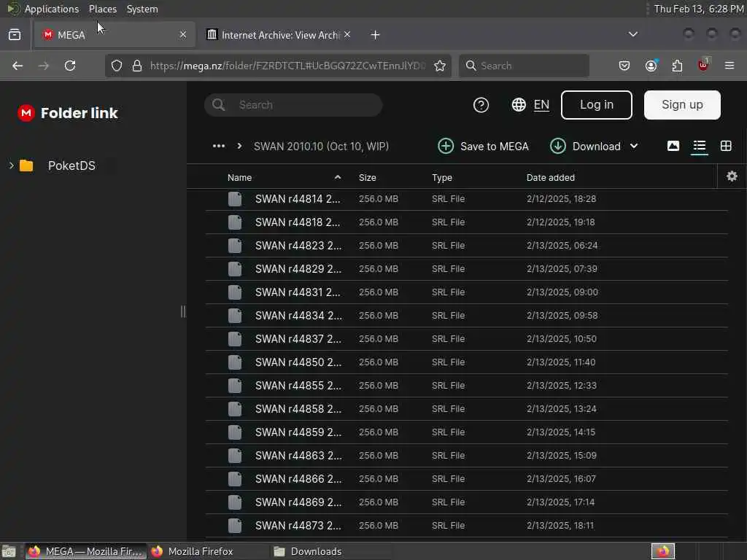Switch to image gallery view icon
Screen dimensions: 747x560
coord(673,146)
